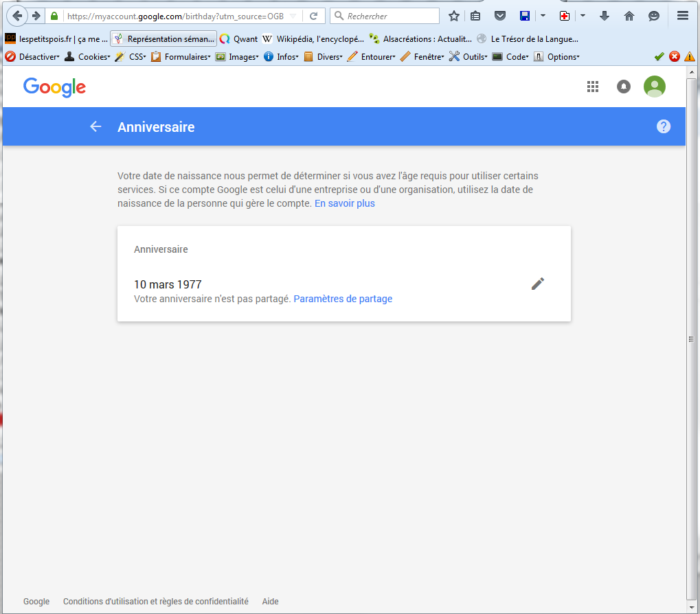Expand the dropdown beside the floppy icon

tap(543, 16)
